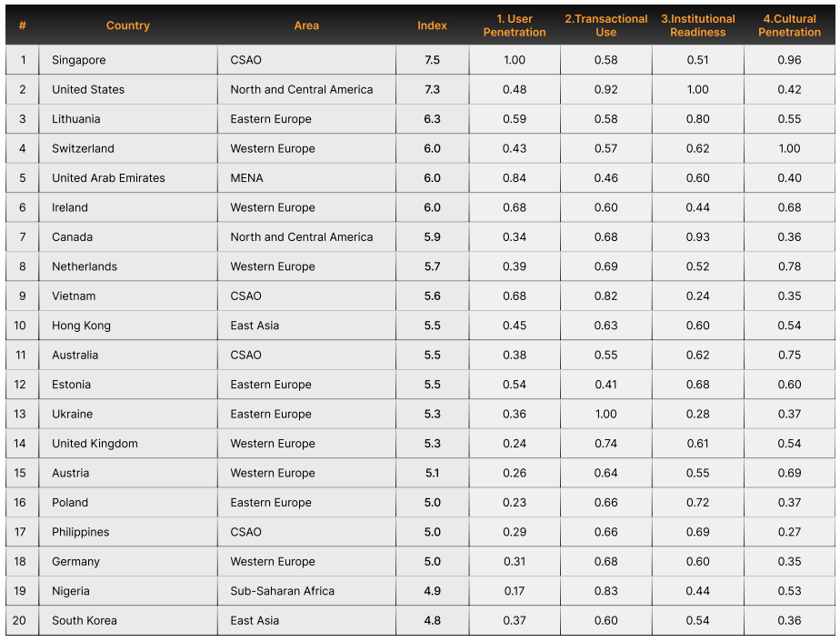The image size is (840, 642).
Task: Select the United Arab Emirates cell
Action: pyautogui.click(x=108, y=178)
